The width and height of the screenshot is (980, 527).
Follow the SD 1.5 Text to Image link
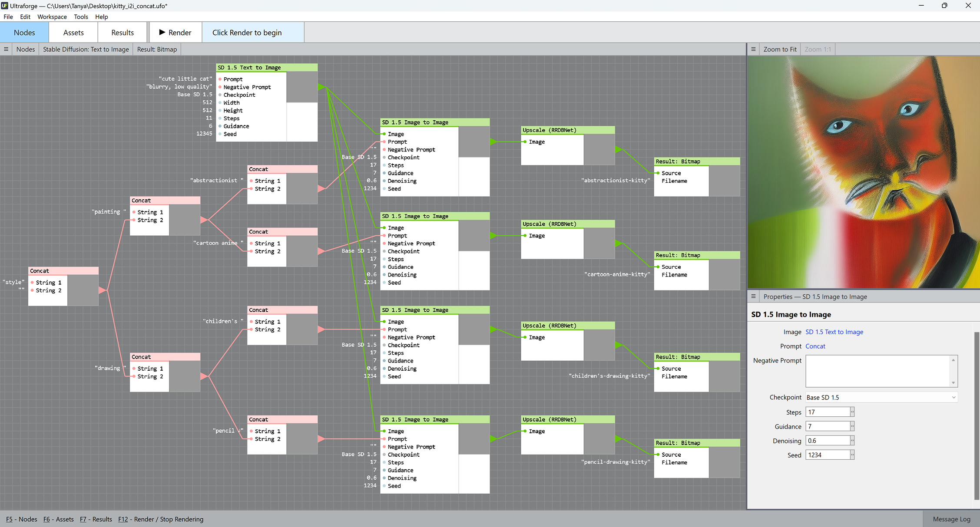(x=834, y=332)
